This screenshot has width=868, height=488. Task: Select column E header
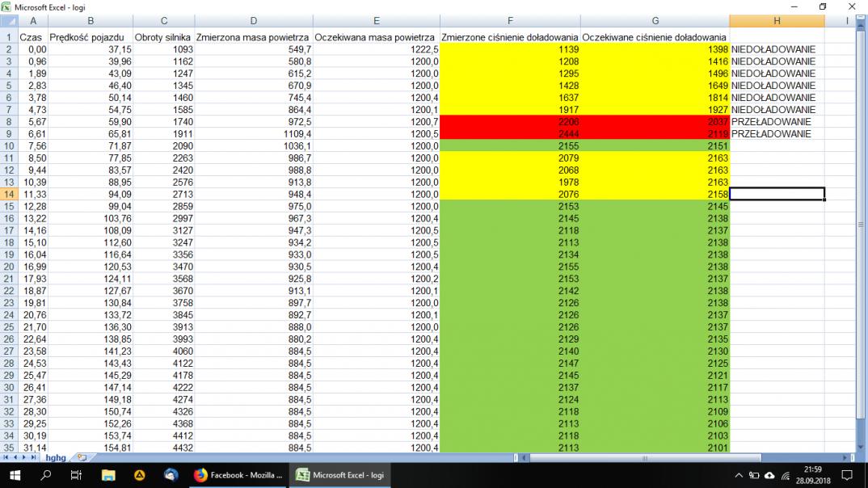377,21
